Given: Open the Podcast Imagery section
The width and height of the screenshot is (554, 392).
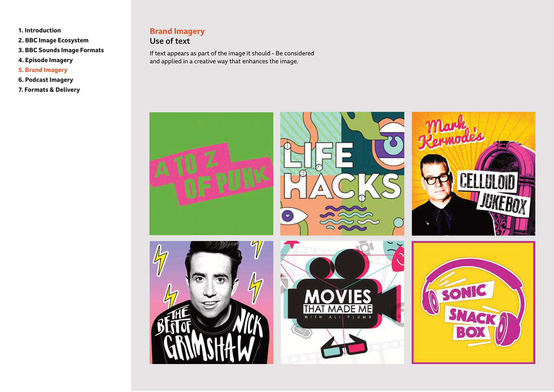Looking at the screenshot, I should [46, 80].
